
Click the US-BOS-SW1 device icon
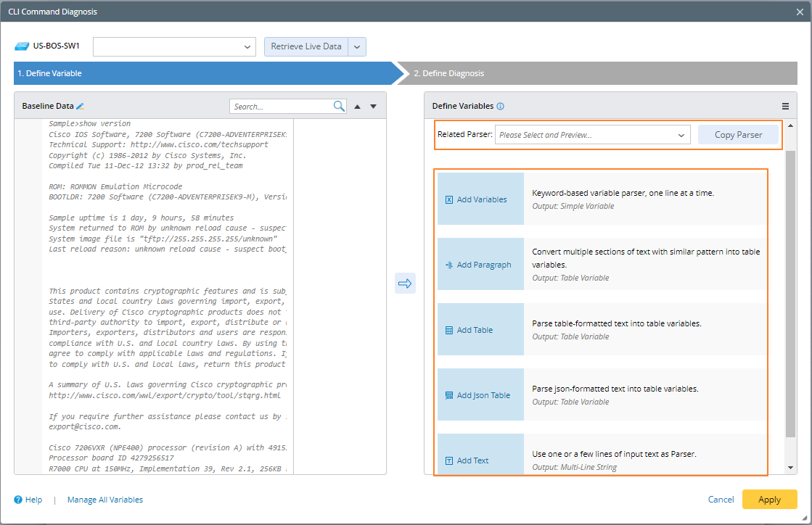click(x=22, y=46)
